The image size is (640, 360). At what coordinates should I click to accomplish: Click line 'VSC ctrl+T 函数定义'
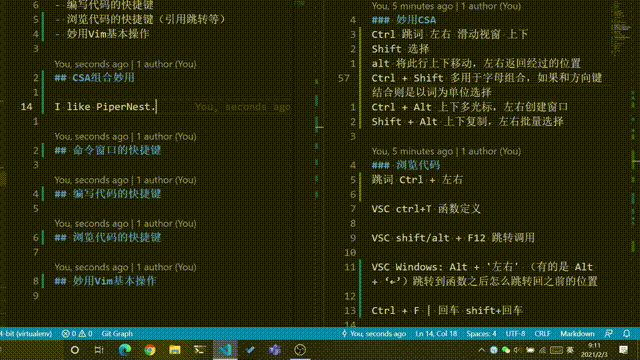click(426, 209)
